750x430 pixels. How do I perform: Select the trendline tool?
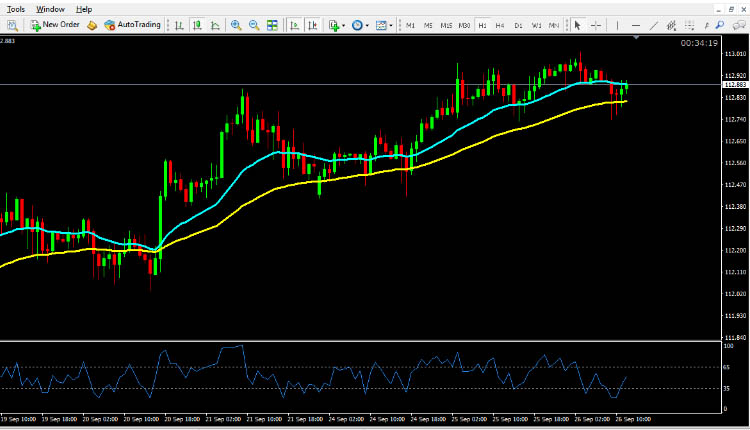pyautogui.click(x=653, y=25)
